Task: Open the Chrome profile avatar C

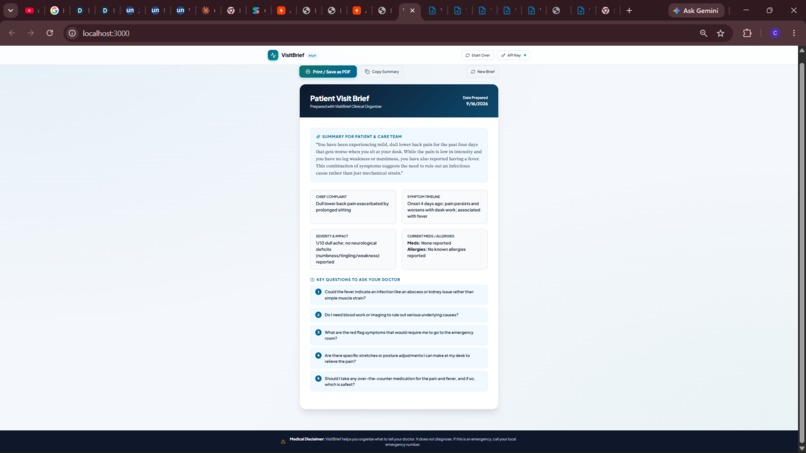Action: (x=775, y=33)
